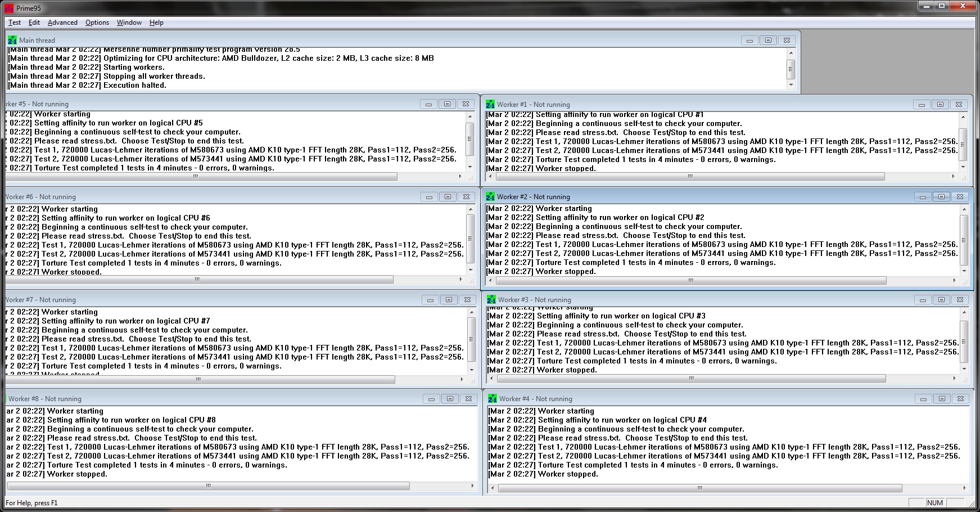
Task: Close the Worker #1 window
Action: pos(959,105)
